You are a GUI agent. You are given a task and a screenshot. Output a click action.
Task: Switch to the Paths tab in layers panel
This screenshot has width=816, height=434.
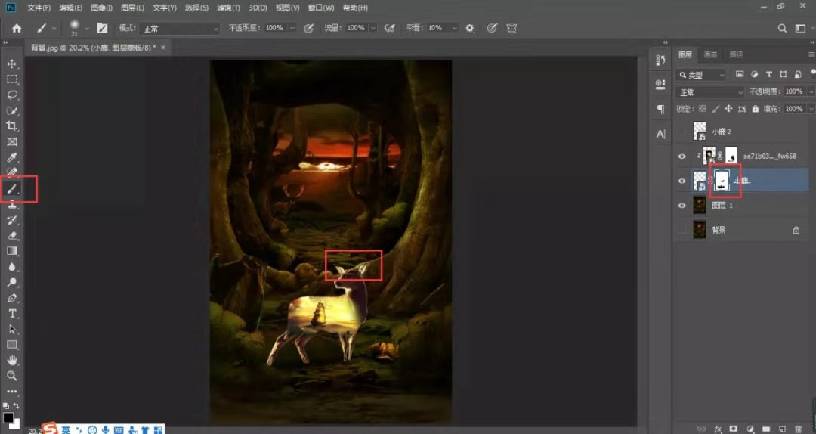(x=736, y=54)
